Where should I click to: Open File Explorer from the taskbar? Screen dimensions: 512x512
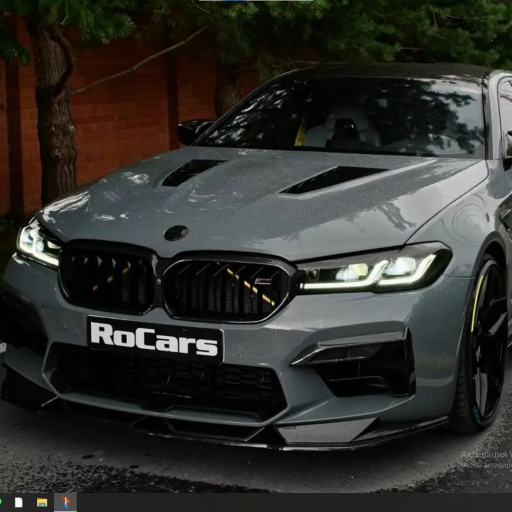tap(42, 502)
